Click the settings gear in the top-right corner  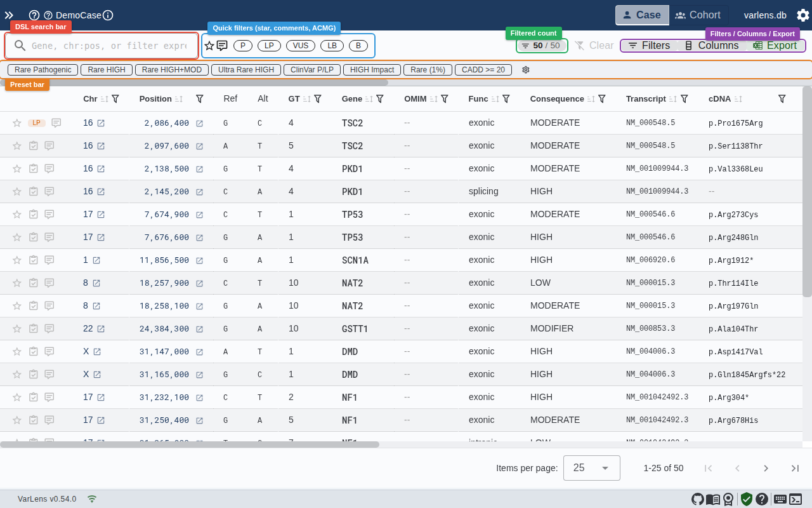pos(803,15)
